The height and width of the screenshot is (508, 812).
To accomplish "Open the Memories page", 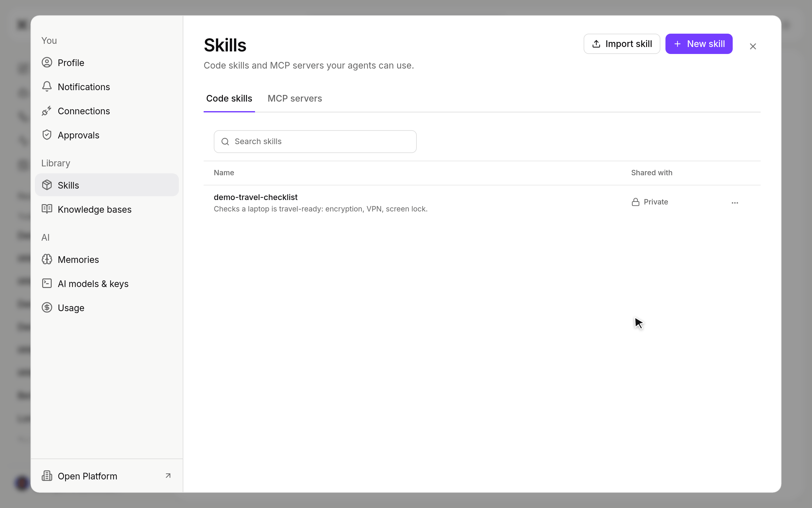I will point(107,259).
